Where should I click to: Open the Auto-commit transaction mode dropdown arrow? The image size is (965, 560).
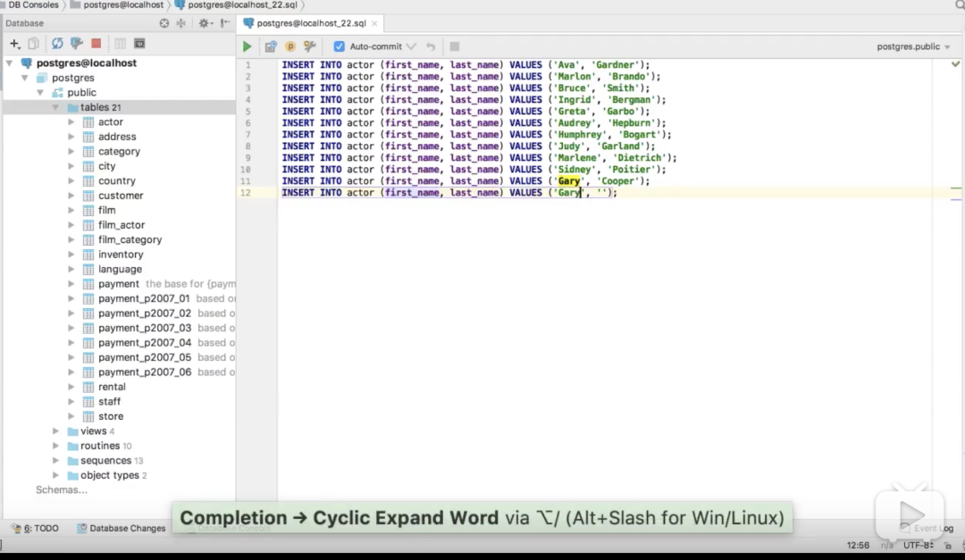coord(411,46)
